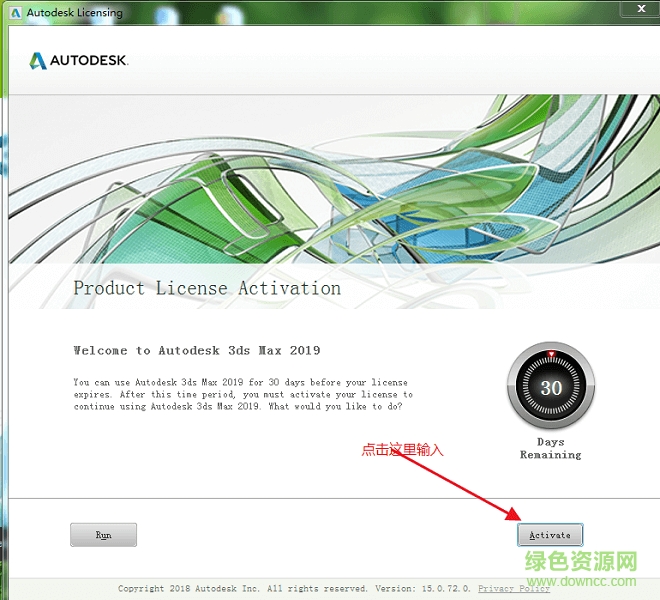
Task: Click the Autodesk 'A' logo icon
Action: (38, 61)
